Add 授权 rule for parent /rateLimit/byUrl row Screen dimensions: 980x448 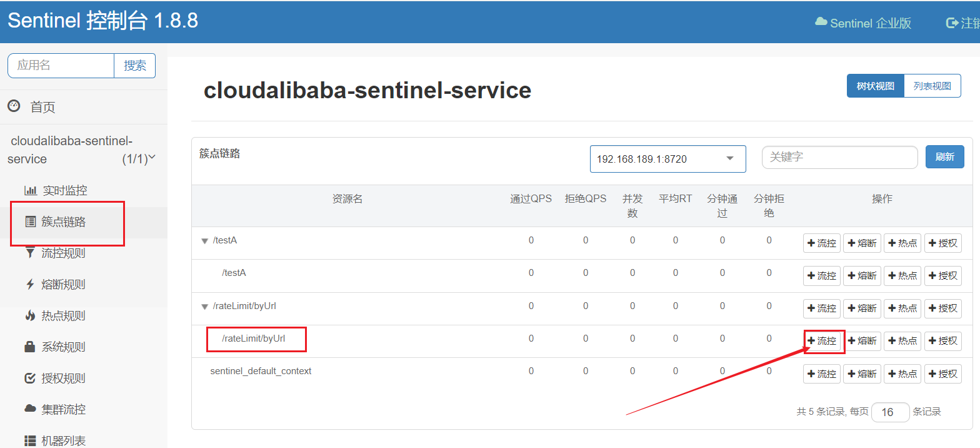click(x=943, y=308)
